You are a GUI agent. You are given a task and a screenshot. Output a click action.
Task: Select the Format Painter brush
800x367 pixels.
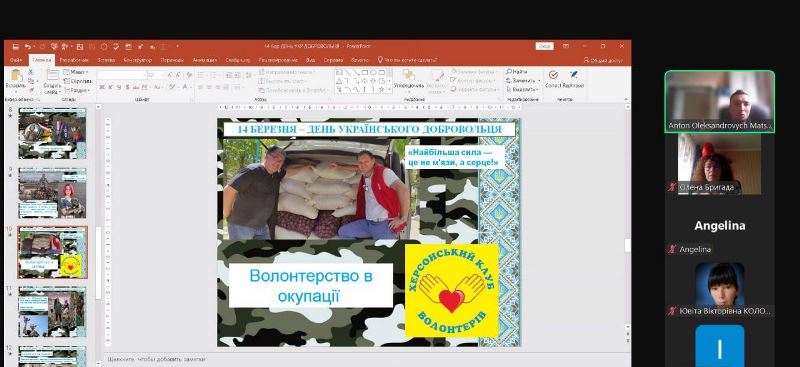click(x=31, y=89)
